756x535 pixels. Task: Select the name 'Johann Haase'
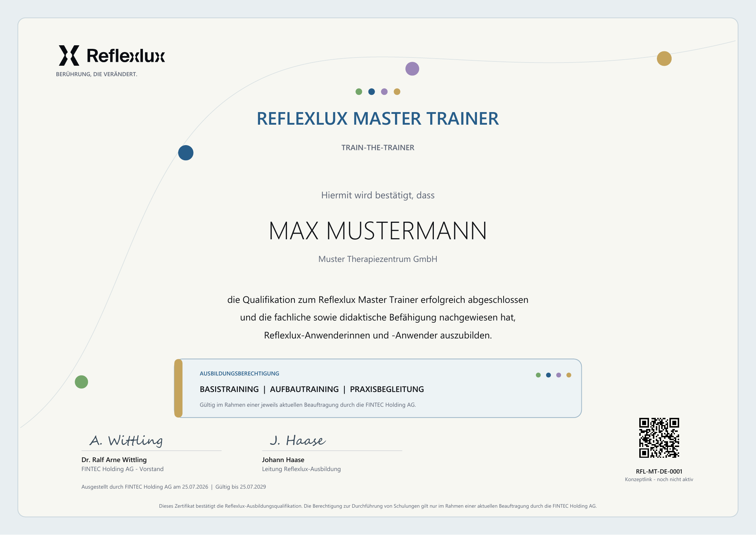[x=283, y=460]
